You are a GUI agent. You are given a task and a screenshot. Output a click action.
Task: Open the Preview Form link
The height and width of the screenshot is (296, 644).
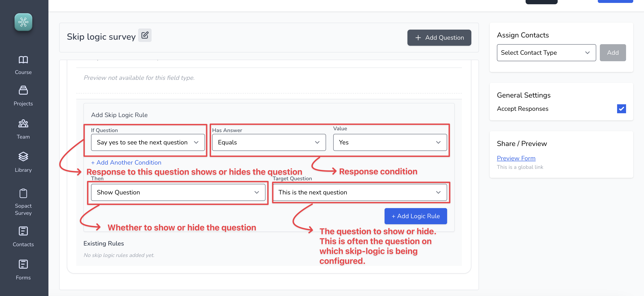[516, 158]
